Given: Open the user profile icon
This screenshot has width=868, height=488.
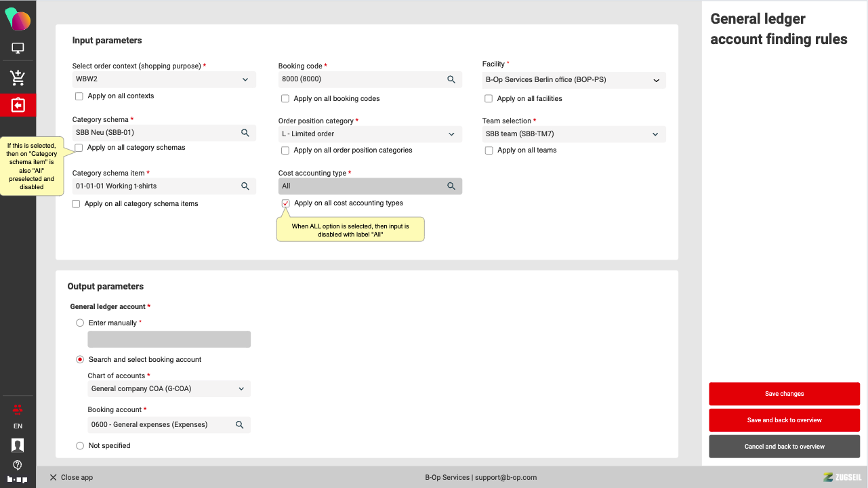Looking at the screenshot, I should 18,445.
